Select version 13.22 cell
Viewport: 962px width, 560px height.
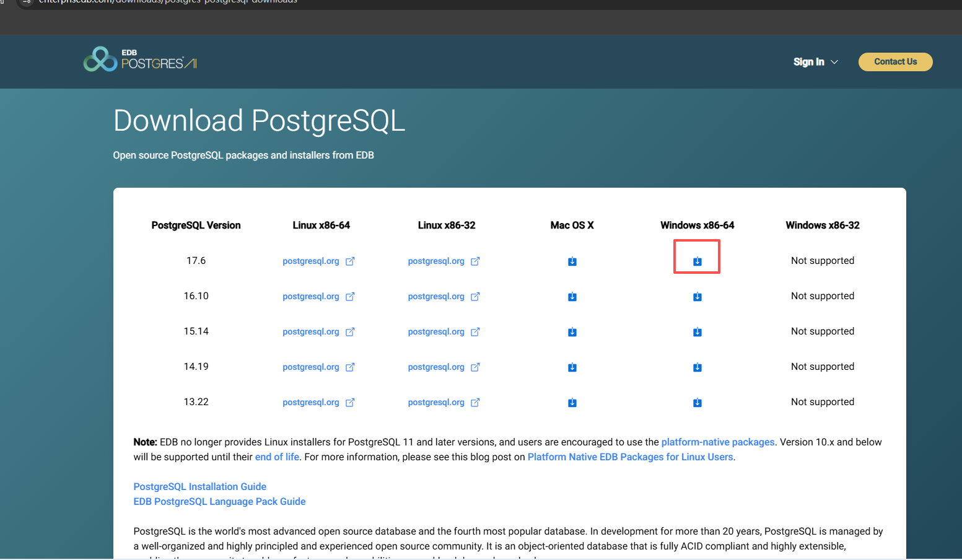[196, 401]
